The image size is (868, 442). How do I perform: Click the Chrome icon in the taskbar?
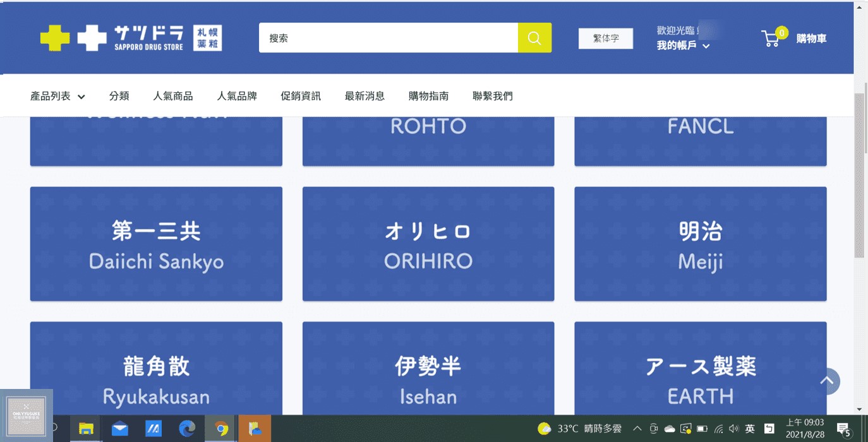tap(221, 429)
